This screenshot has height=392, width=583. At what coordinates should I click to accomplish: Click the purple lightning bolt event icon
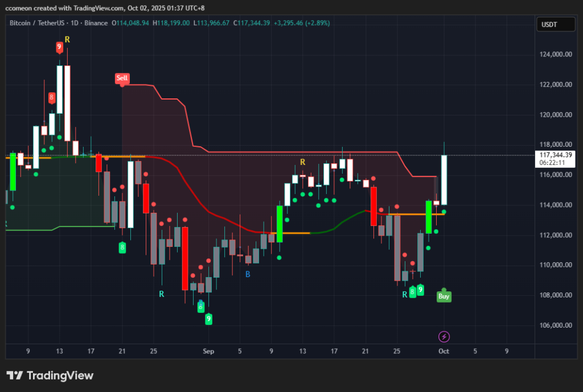(445, 337)
